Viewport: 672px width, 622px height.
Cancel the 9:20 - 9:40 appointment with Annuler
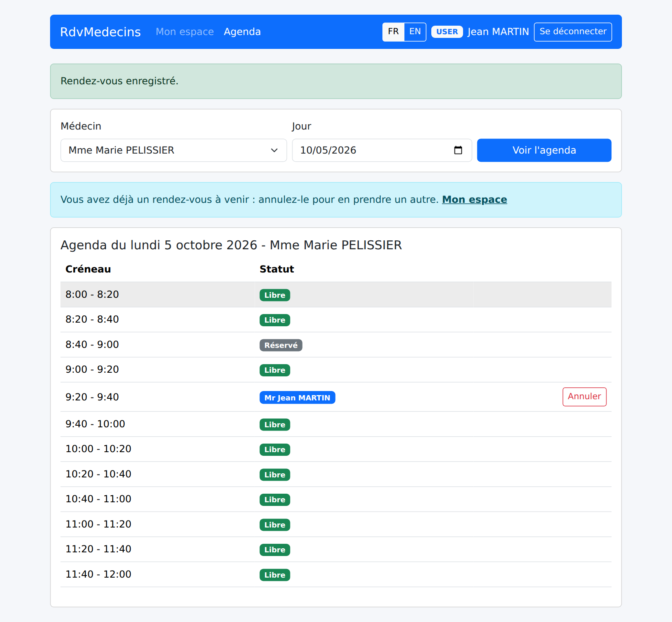pyautogui.click(x=584, y=397)
